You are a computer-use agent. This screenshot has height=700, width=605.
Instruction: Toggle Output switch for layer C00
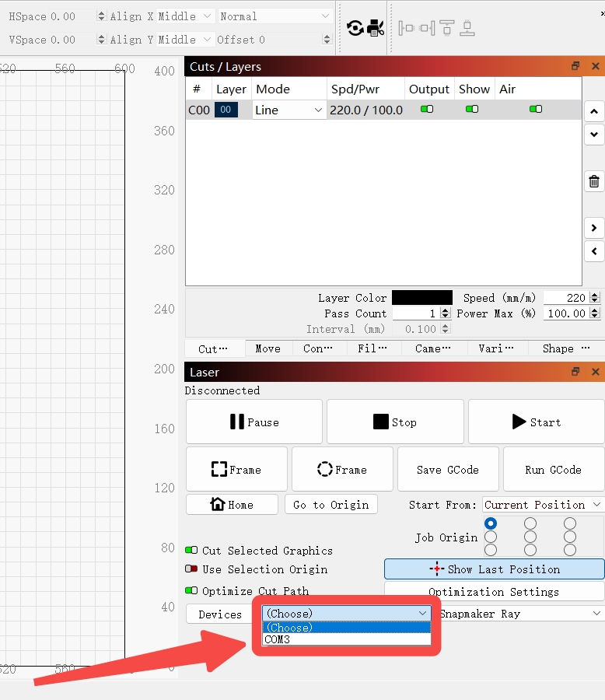pyautogui.click(x=427, y=109)
